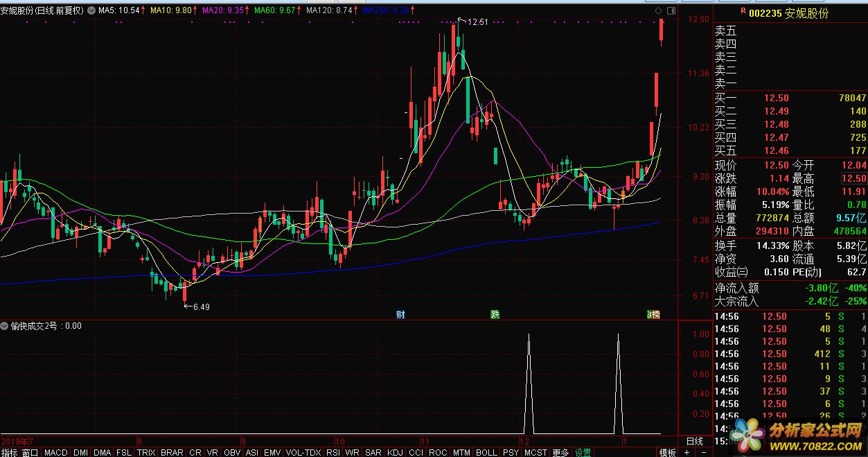Select the BOLL indicator tab

tap(486, 452)
